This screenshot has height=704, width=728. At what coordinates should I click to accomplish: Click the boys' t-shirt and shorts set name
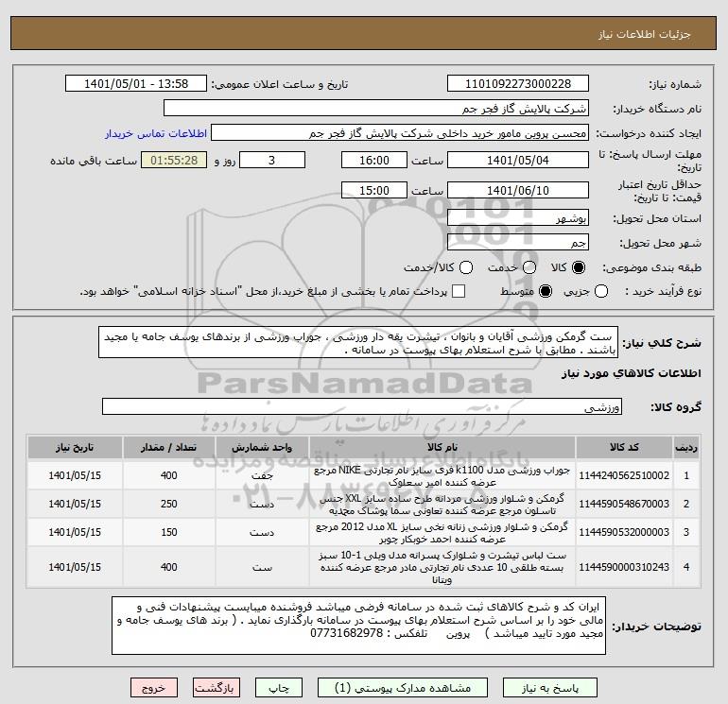(x=442, y=568)
